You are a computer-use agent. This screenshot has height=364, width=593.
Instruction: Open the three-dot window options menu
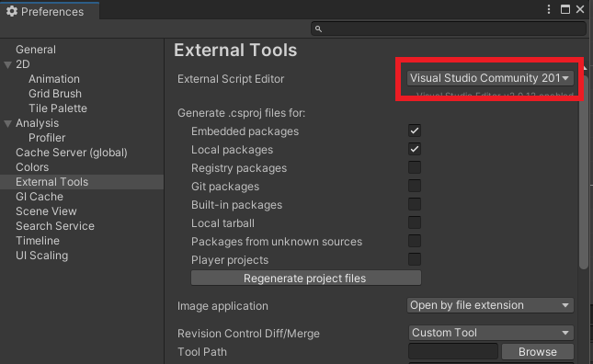point(549,9)
